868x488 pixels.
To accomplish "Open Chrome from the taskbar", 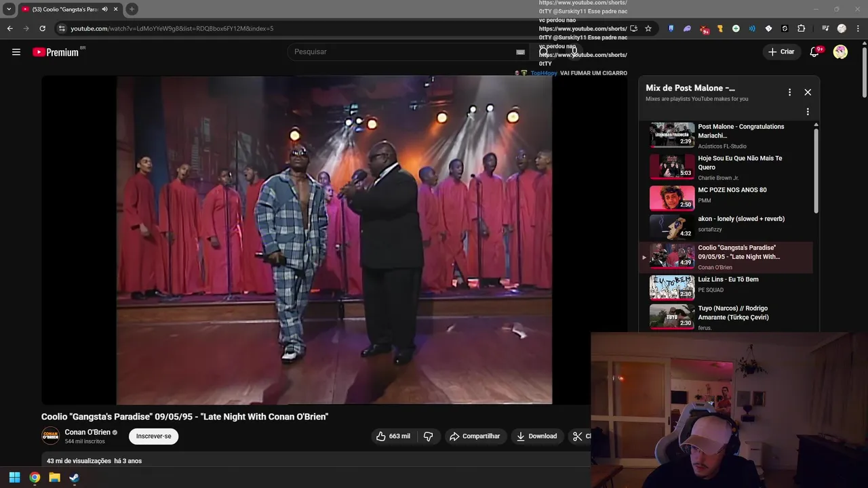I will pos(35,477).
